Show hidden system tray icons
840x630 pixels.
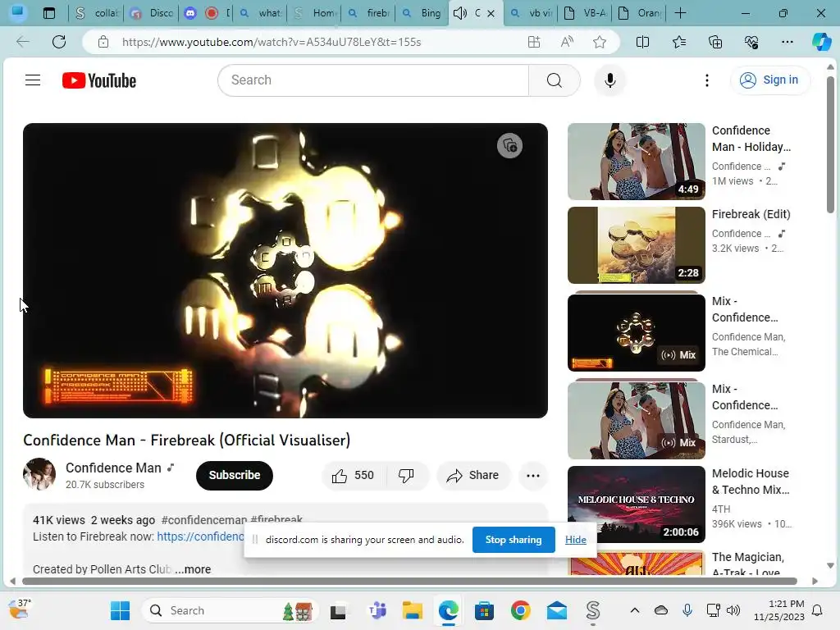[635, 610]
